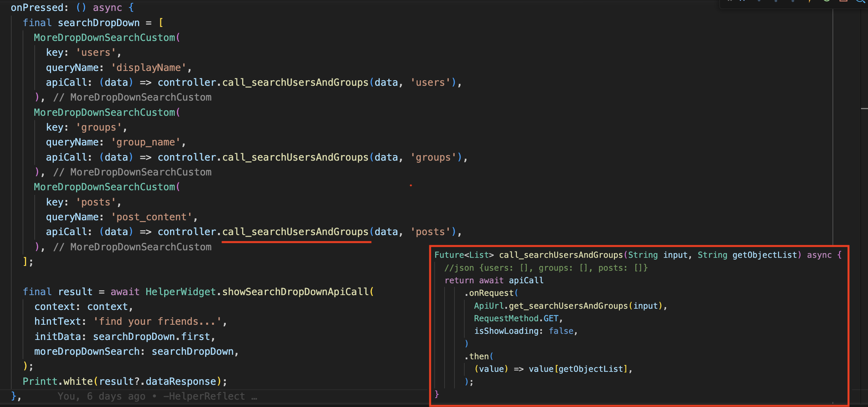The image size is (868, 407).
Task: Click await keyword before HelperWidget
Action: [125, 292]
